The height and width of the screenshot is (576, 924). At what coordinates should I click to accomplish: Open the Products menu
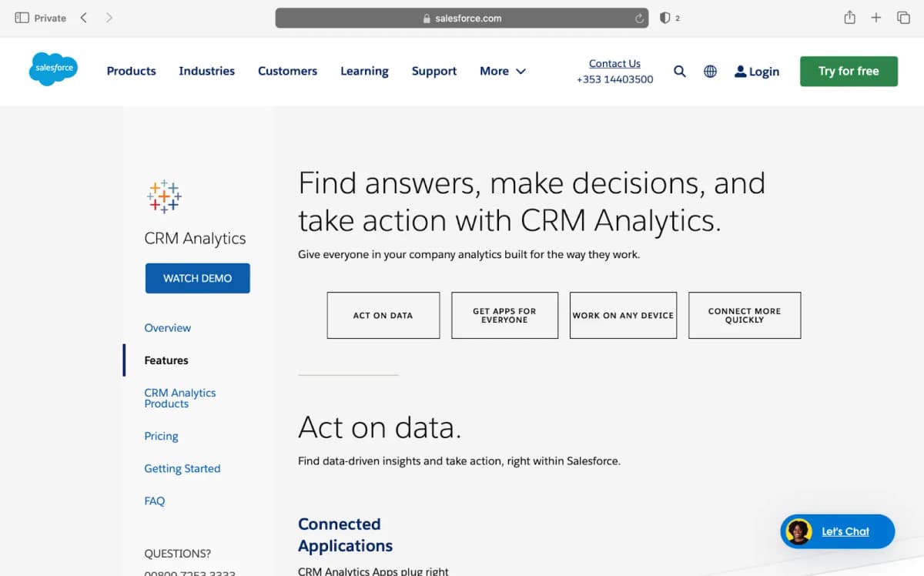pyautogui.click(x=131, y=71)
